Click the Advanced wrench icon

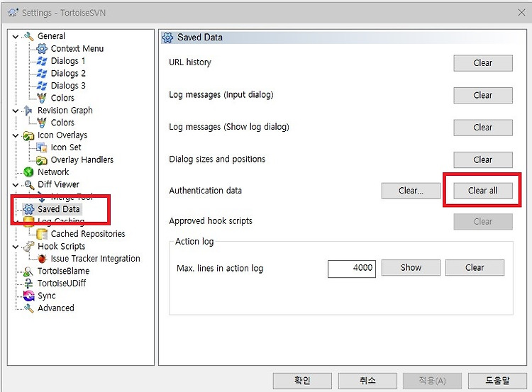tap(29, 308)
